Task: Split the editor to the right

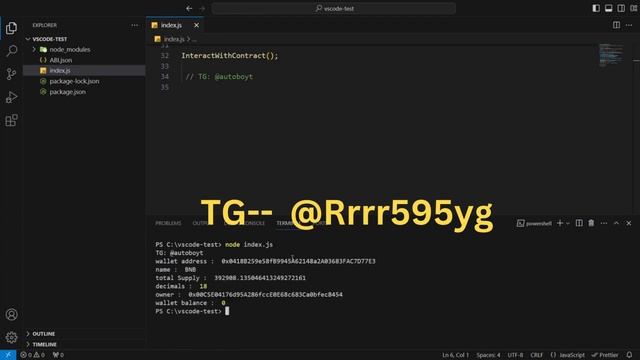Action: [616, 25]
